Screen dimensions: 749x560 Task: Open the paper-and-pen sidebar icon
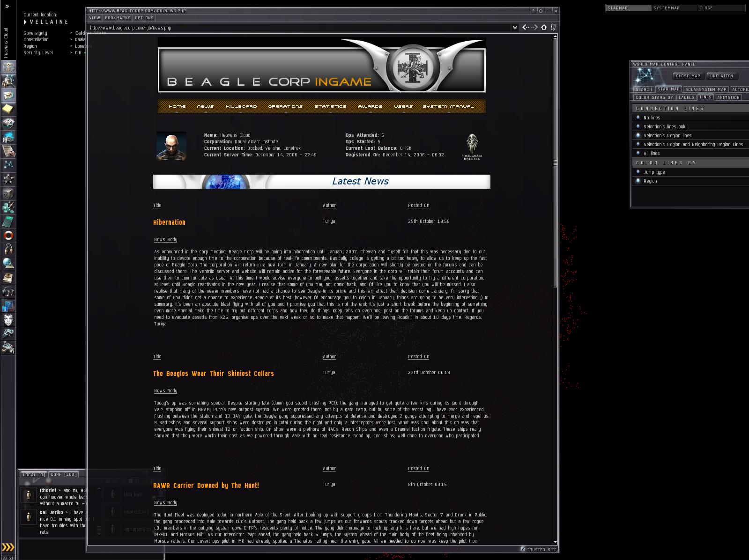[x=8, y=151]
